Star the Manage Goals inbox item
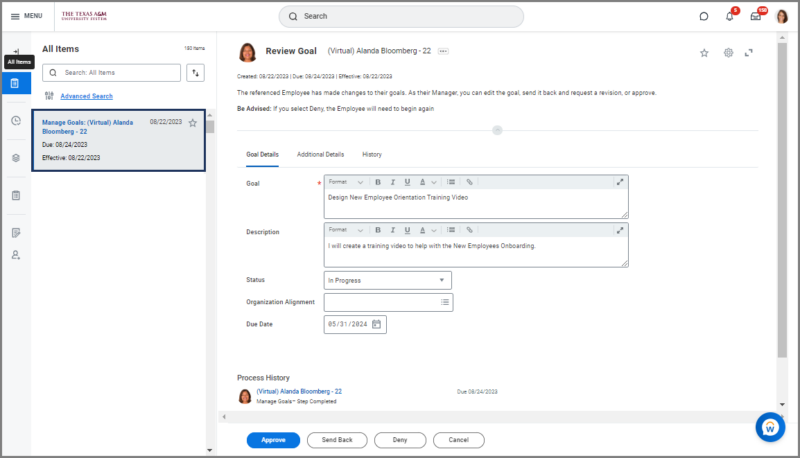The height and width of the screenshot is (458, 800). click(193, 123)
